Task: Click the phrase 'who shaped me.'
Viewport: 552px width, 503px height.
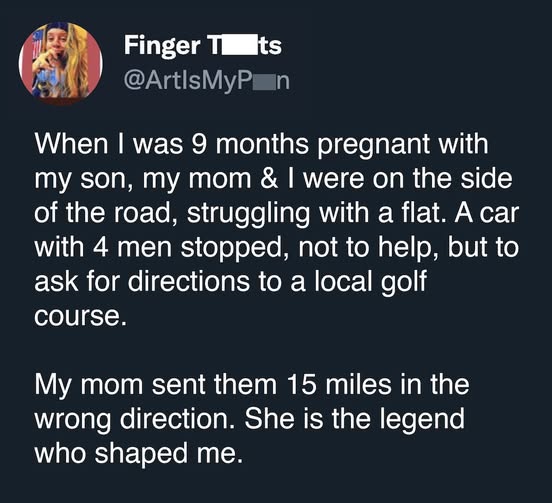Action: pos(139,454)
